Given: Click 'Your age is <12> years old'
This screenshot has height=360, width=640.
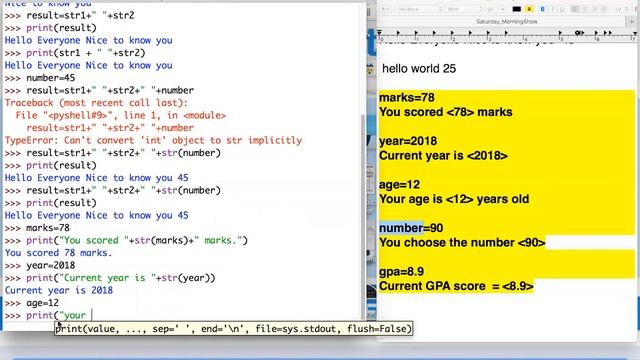Looking at the screenshot, I should tap(454, 199).
